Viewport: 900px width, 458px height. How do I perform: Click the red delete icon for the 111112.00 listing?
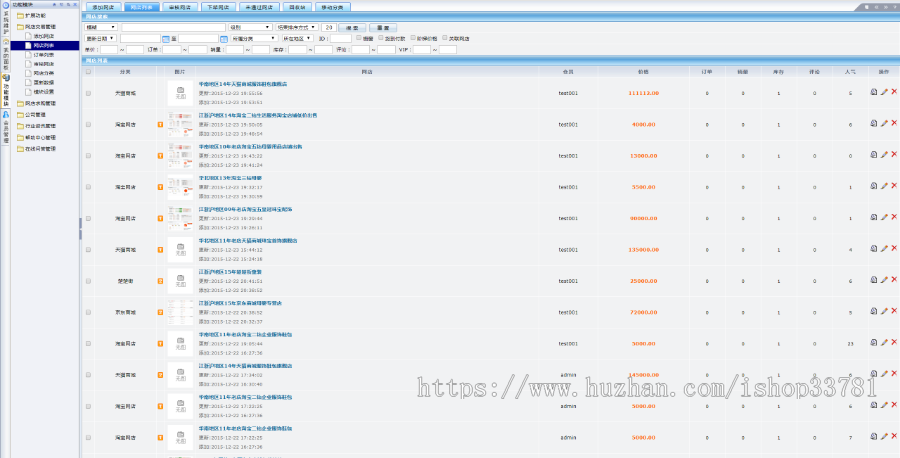pyautogui.click(x=894, y=93)
